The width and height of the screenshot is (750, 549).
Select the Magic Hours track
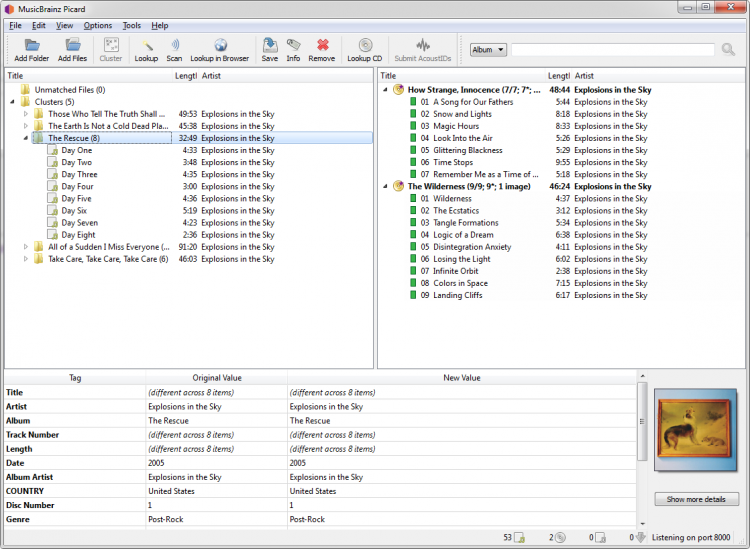[x=456, y=126]
